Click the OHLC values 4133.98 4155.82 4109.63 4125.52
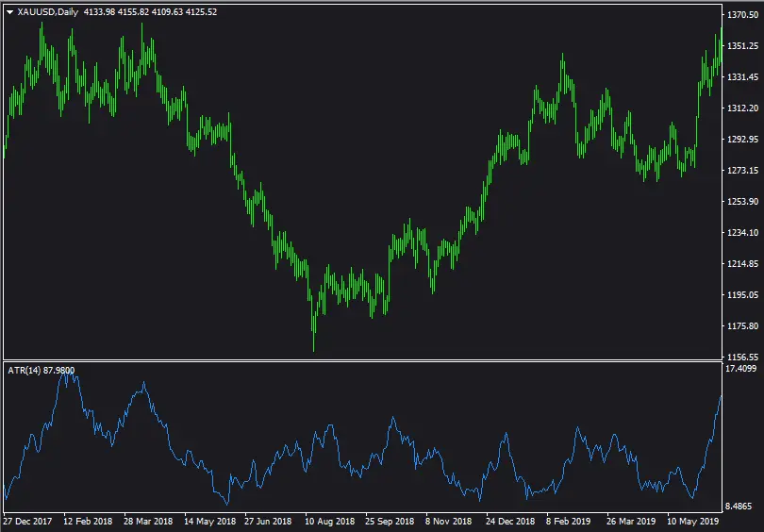 tap(150, 12)
